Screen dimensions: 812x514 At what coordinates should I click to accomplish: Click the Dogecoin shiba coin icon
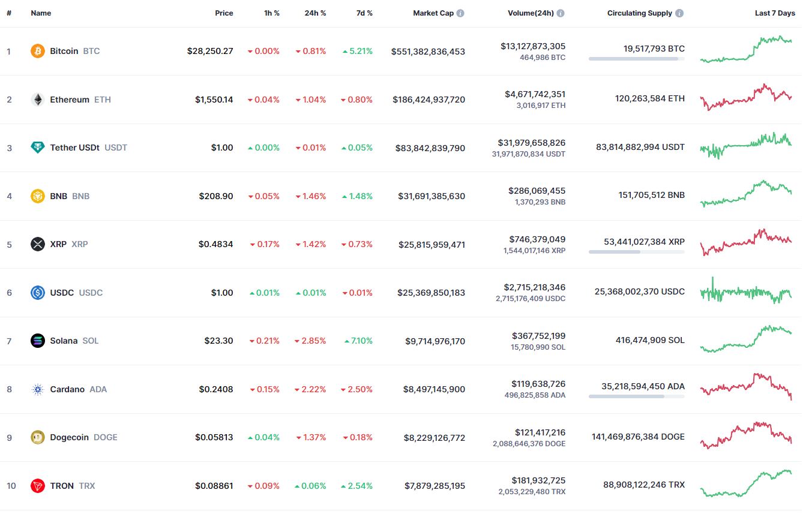(x=38, y=437)
